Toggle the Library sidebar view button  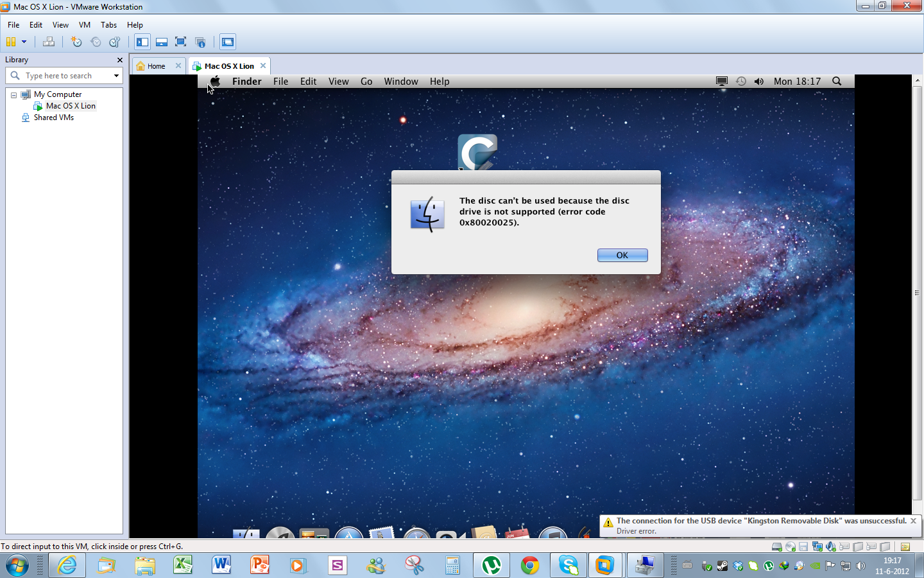(142, 42)
